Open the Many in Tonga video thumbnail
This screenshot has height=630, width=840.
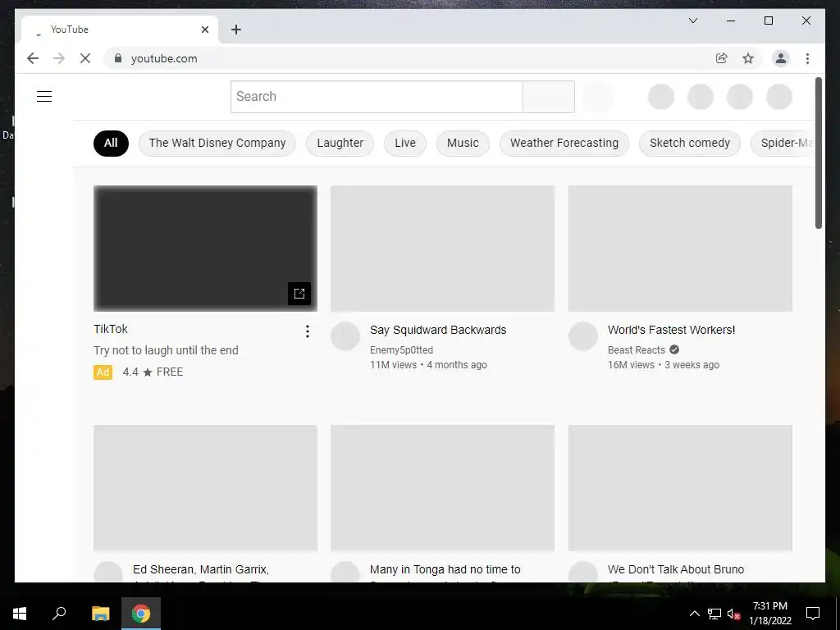442,488
